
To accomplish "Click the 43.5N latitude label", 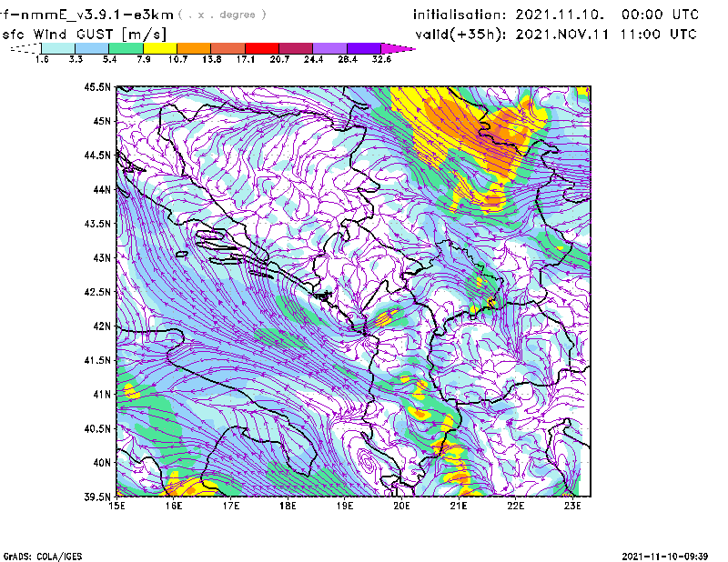I will (x=97, y=223).
